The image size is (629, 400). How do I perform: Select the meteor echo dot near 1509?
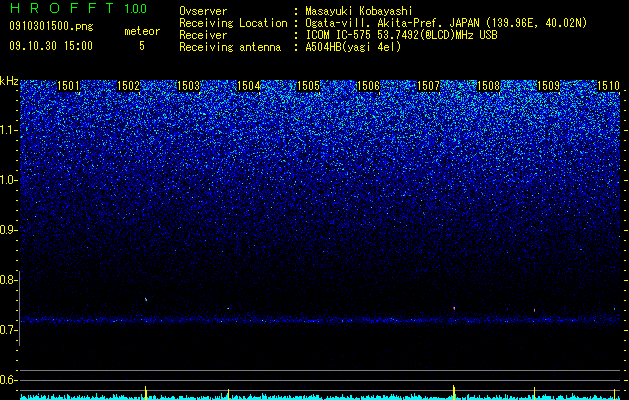(x=534, y=310)
